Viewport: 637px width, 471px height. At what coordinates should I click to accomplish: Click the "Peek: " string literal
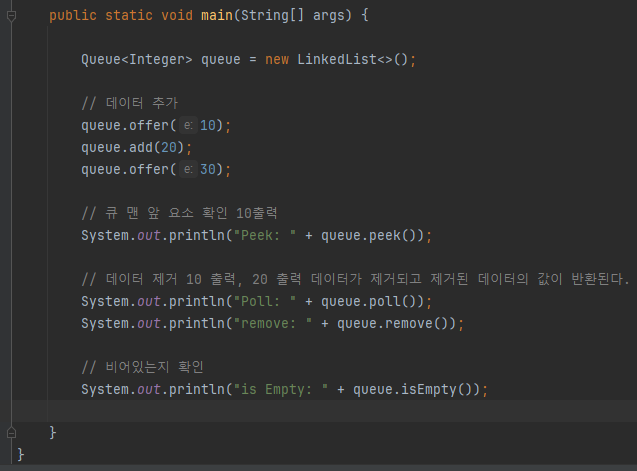point(264,235)
